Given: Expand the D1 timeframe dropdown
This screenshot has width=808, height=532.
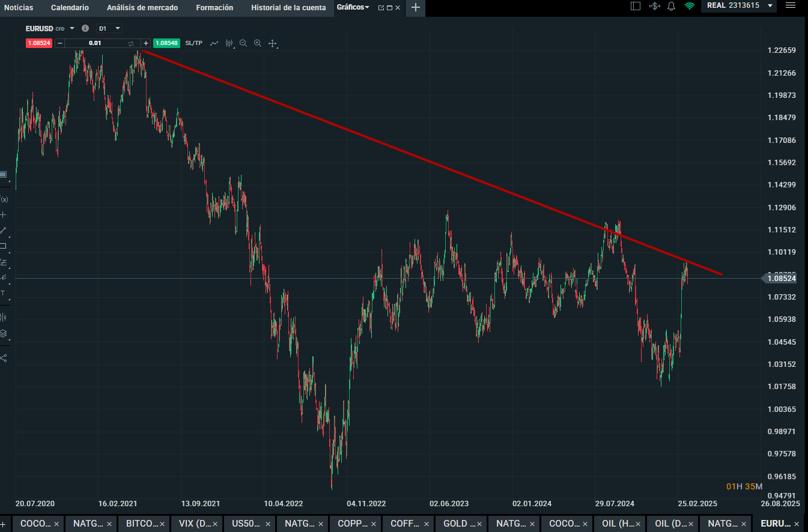Looking at the screenshot, I should (x=109, y=28).
